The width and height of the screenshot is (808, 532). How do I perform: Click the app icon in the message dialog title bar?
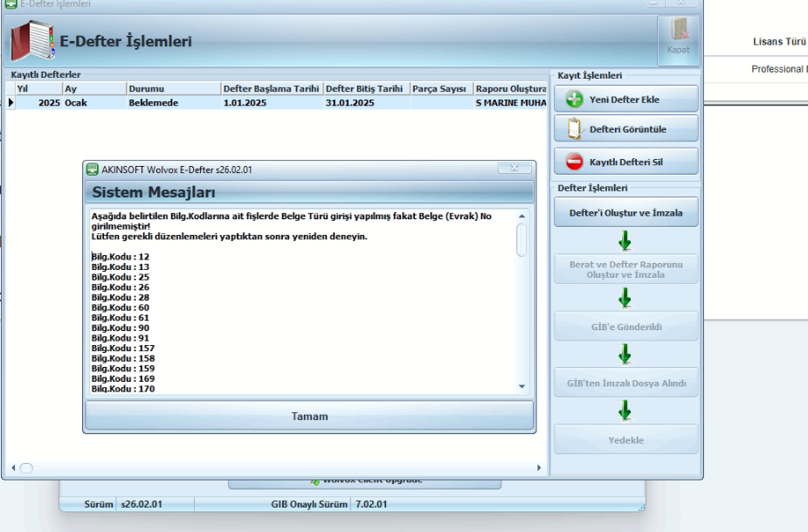tap(93, 169)
